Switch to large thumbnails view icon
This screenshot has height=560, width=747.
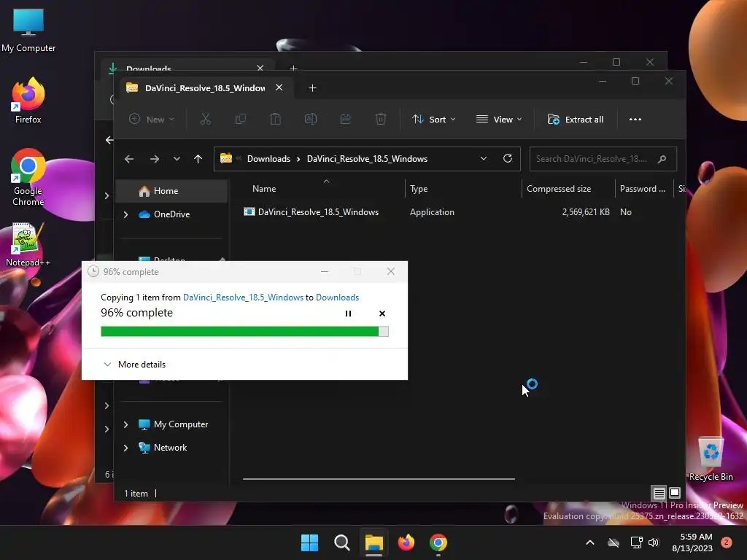(x=675, y=493)
